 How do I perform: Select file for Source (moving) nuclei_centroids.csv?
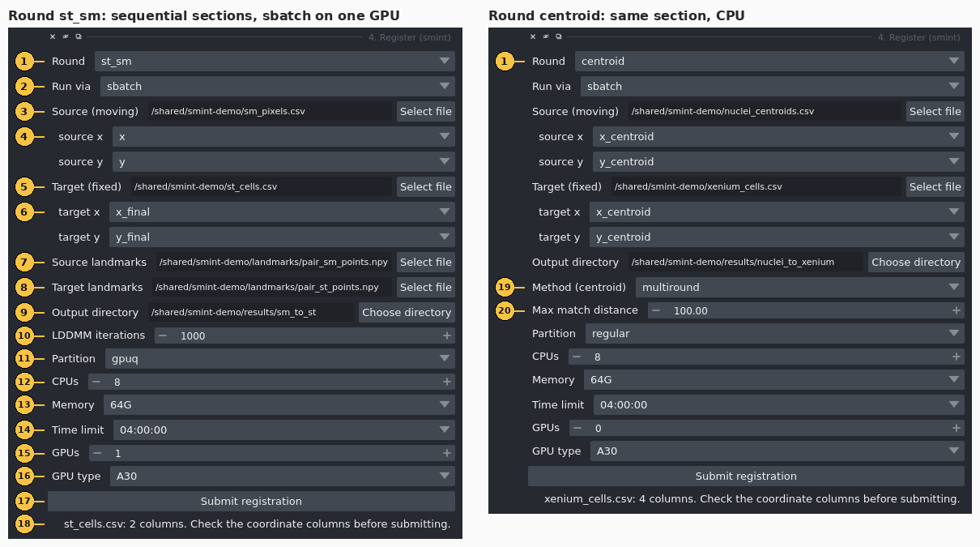[x=935, y=111]
